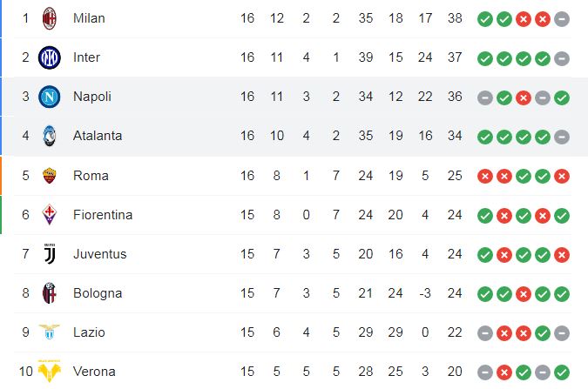This screenshot has height=389, width=588.
Task: Open the Lazio eagle logo
Action: click(49, 332)
